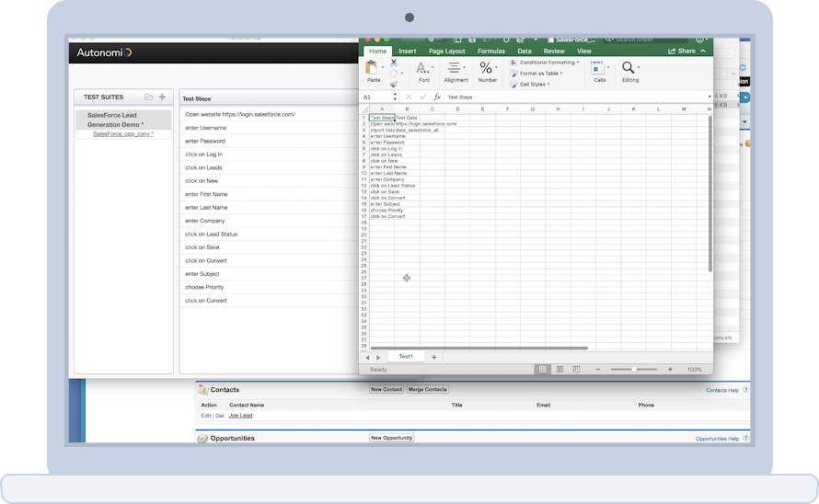Click the Excel horizontal scrollbar

tap(479, 348)
